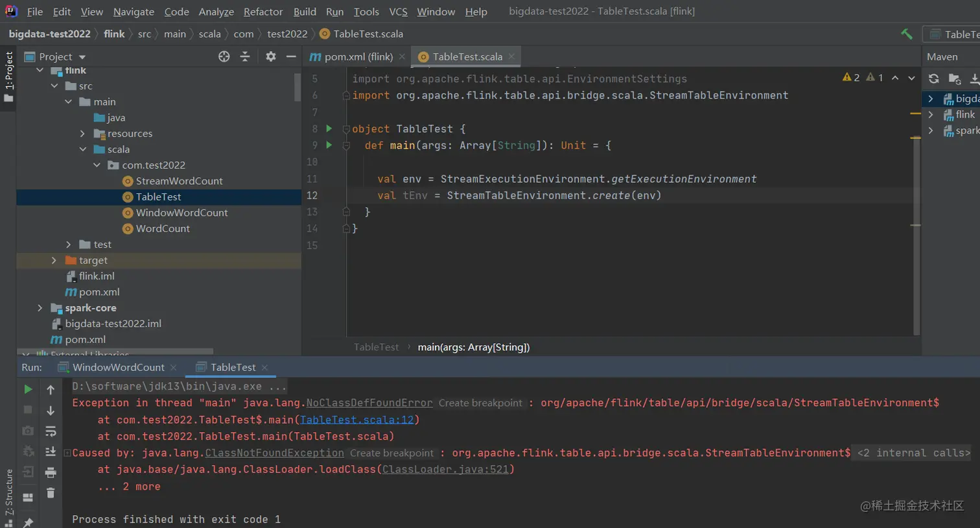Screen dimensions: 980x528
Task: Click the attach debugger bug icon
Action: [28, 451]
